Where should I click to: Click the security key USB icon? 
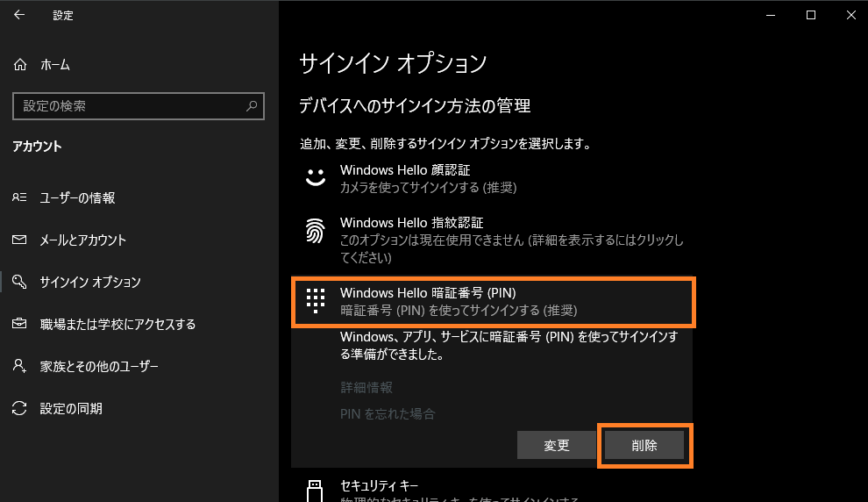[315, 491]
